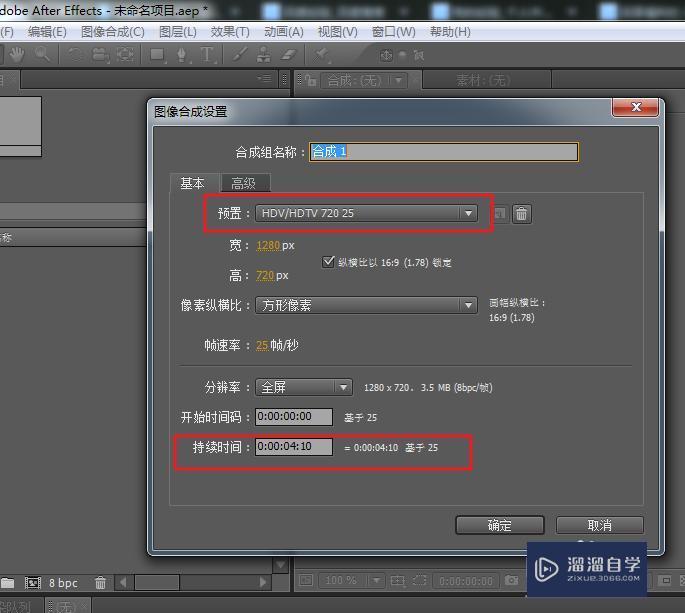
Task: Toggle the composition viewer lock icon
Action: click(x=311, y=80)
